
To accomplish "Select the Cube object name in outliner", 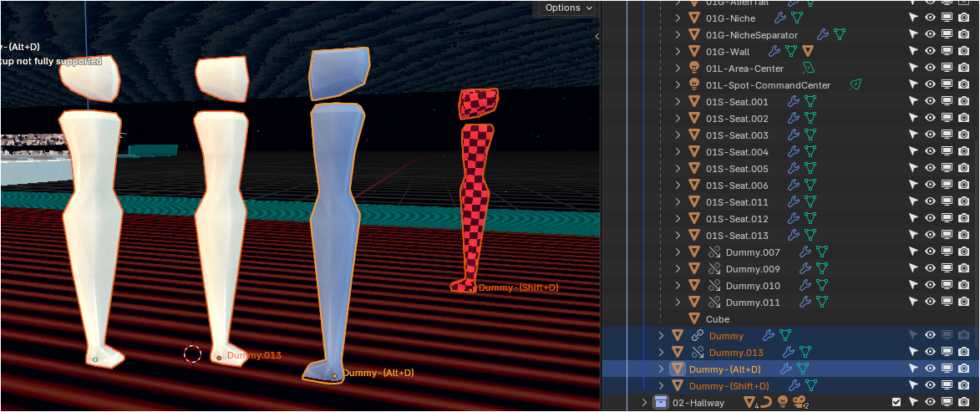I will tap(718, 319).
